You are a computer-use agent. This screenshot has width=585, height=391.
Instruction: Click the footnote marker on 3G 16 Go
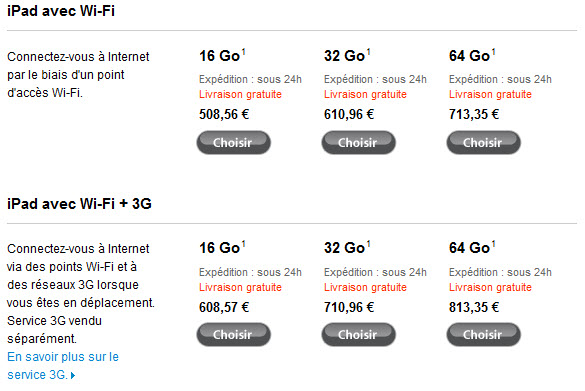243,244
